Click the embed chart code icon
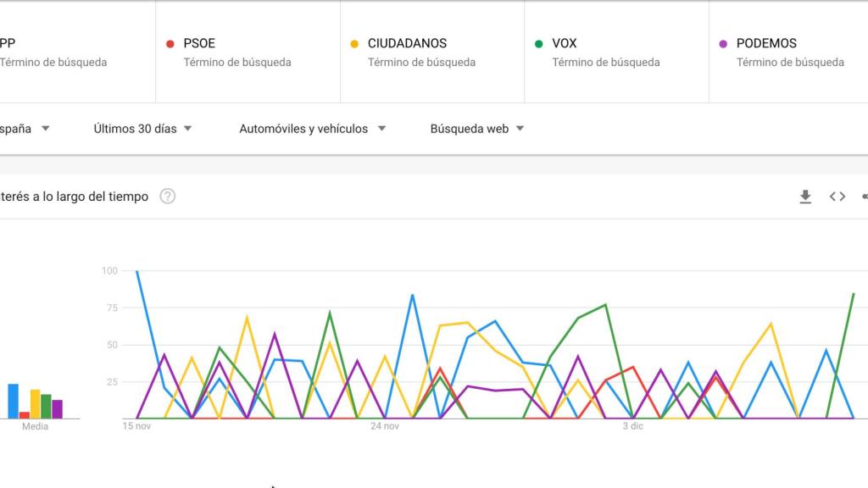 [837, 196]
